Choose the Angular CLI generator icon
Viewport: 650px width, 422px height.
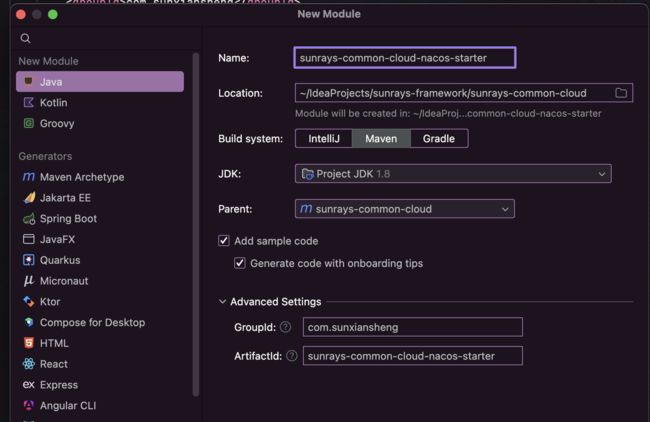coord(29,405)
